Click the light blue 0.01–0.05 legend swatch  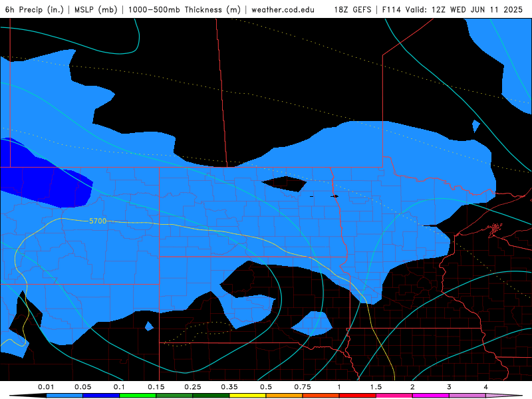click(x=65, y=396)
